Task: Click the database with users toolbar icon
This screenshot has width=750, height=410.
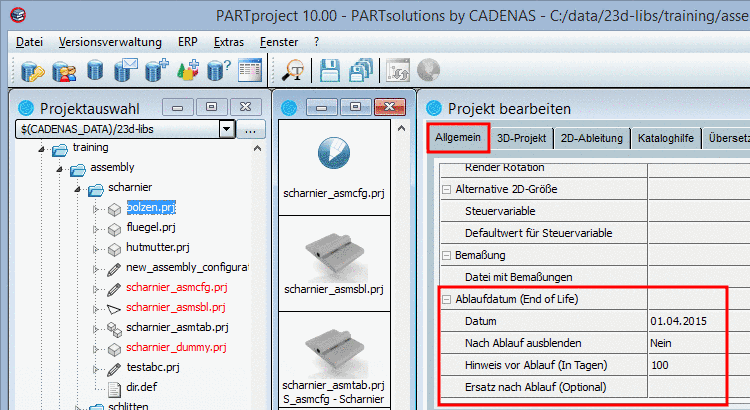Action: 64,71
